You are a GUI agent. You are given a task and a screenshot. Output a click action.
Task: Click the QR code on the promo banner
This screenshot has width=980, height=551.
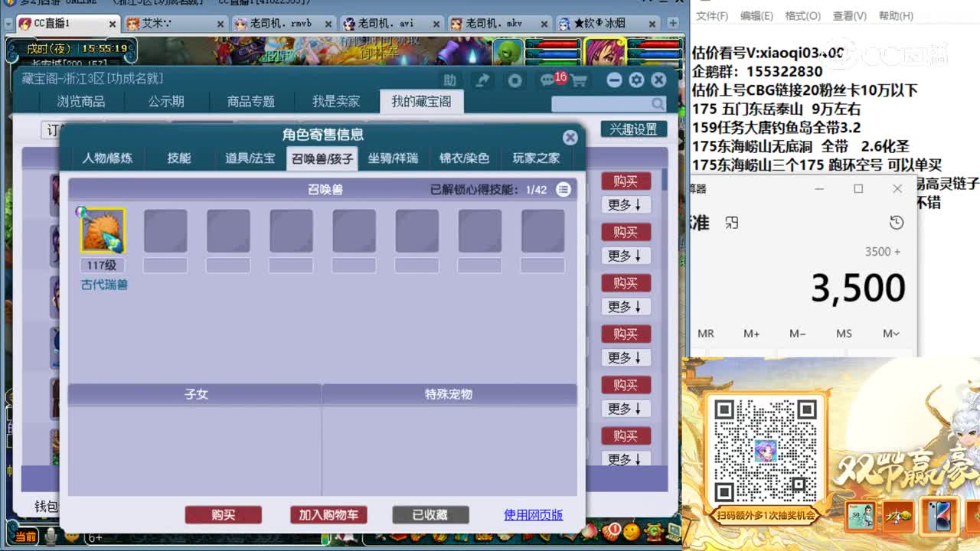pos(765,449)
